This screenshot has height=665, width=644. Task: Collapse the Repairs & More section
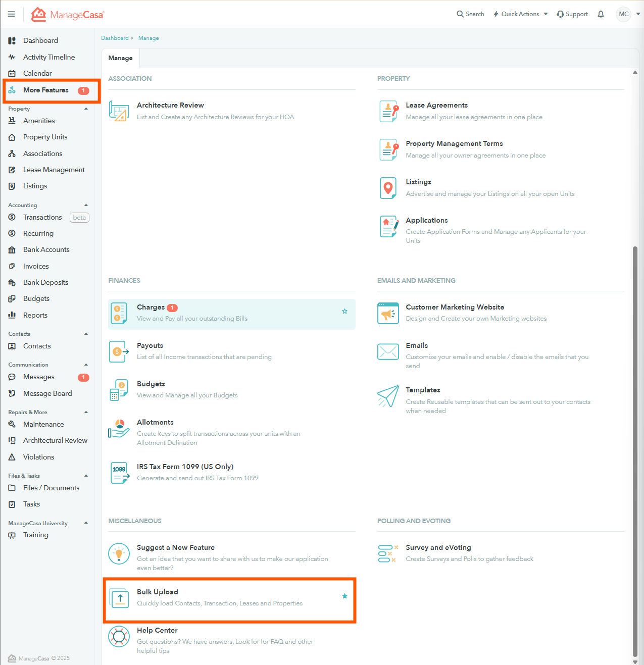86,412
